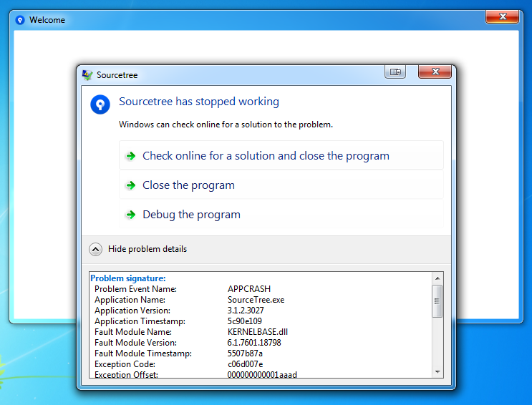Click application timestamp 5c90e109
This screenshot has height=405, width=532.
coord(245,321)
